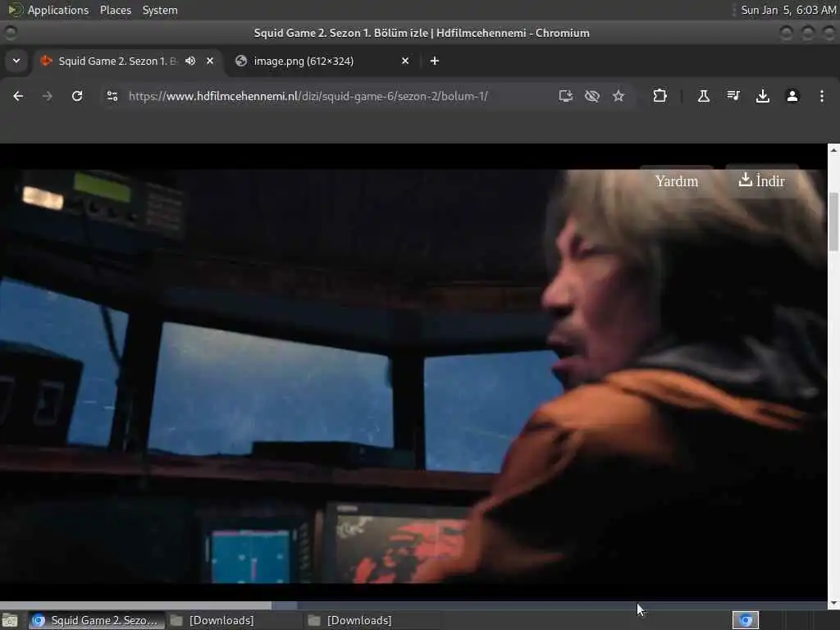The image size is (840, 630).
Task: Open Chrome Labs flask icon
Action: point(703,96)
